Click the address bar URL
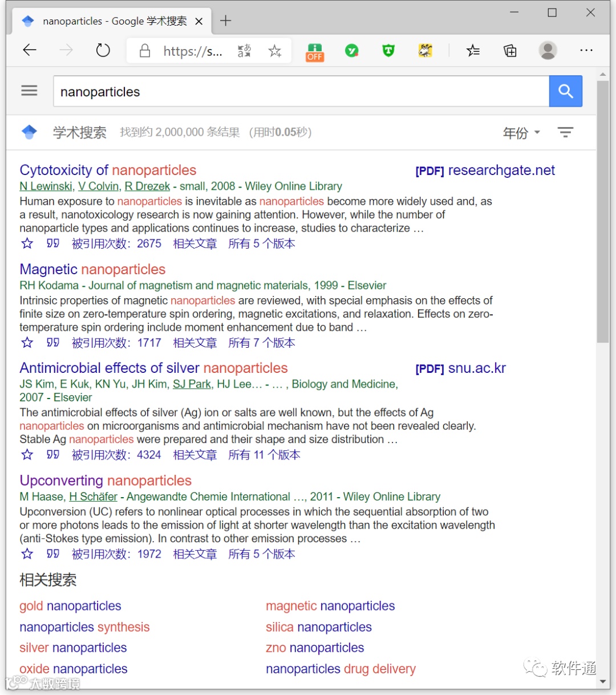 [x=193, y=51]
